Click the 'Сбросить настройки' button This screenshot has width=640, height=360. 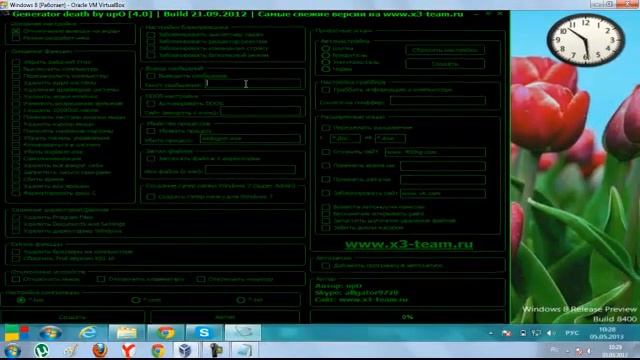[x=445, y=50]
